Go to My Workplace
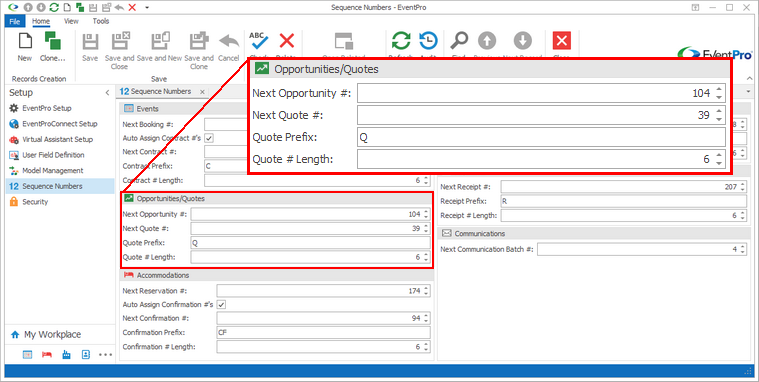Screen dimensions: 759x382 pyautogui.click(x=46, y=334)
